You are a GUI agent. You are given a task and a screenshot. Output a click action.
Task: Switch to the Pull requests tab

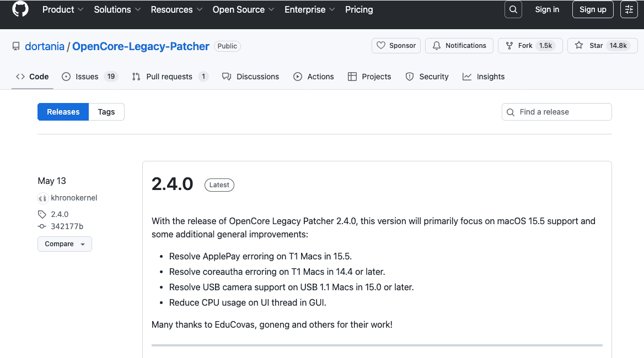(x=170, y=77)
